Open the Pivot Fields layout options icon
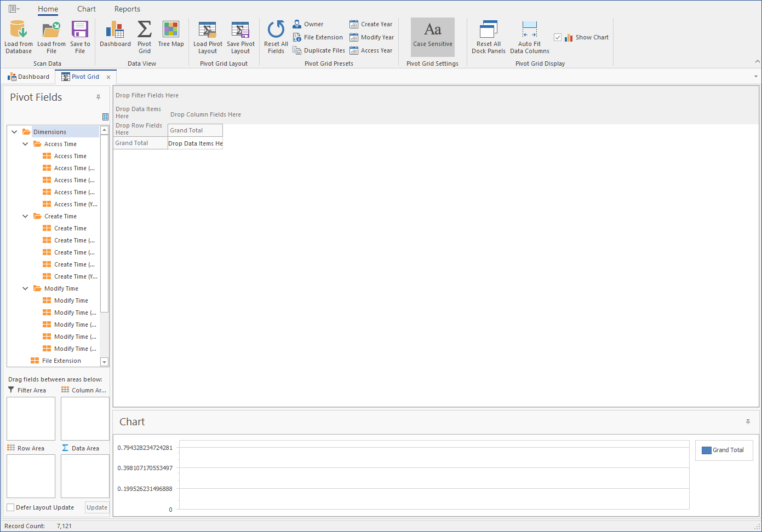Viewport: 762px width, 532px height. coord(105,117)
